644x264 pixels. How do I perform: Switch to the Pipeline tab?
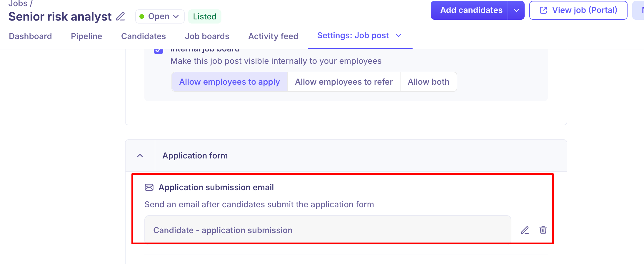86,36
